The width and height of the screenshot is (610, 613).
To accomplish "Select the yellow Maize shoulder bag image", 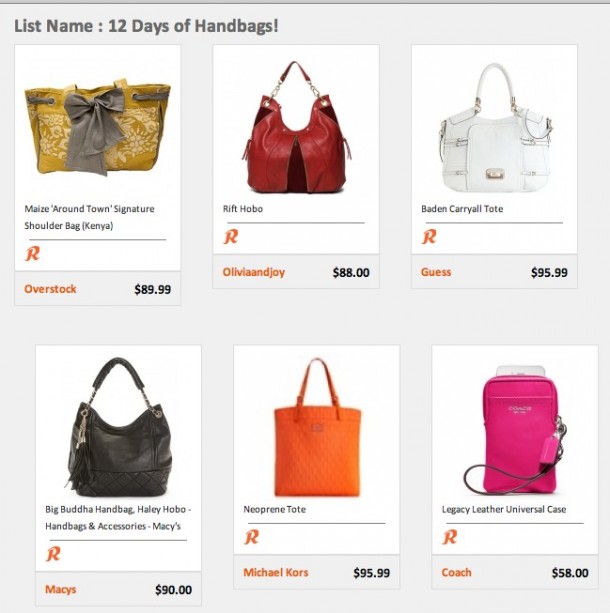I will click(97, 127).
